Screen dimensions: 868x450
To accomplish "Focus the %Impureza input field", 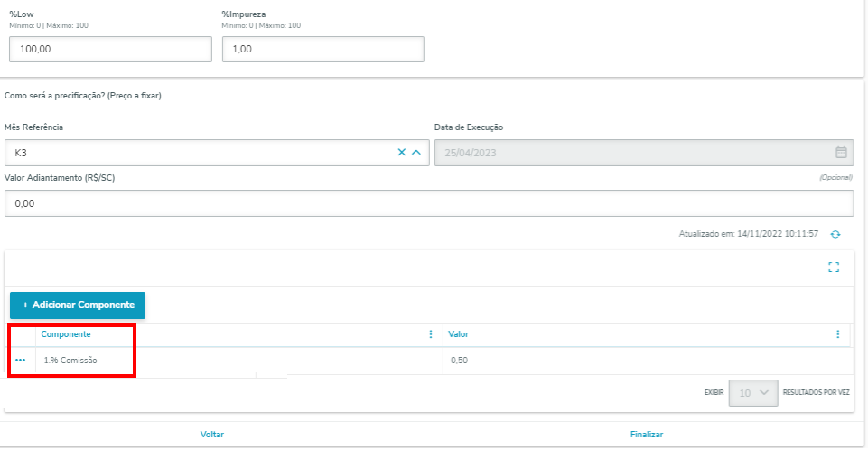I will [x=323, y=50].
